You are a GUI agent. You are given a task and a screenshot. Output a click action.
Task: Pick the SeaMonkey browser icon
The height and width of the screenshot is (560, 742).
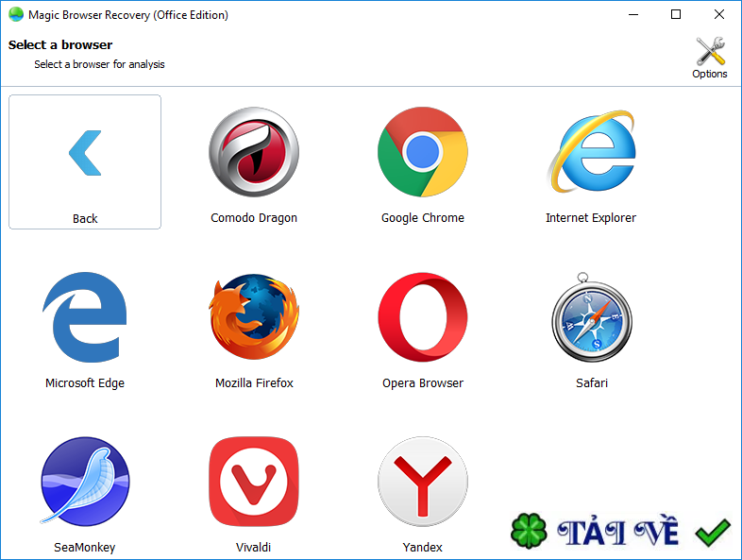[x=85, y=482]
